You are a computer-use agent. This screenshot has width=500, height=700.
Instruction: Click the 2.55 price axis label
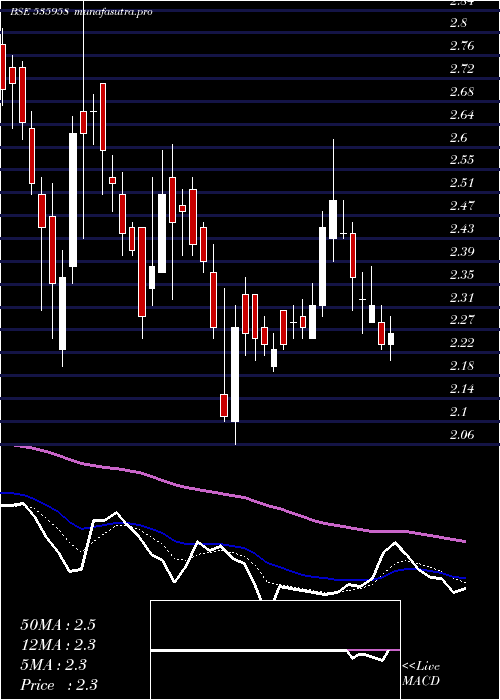tap(461, 159)
